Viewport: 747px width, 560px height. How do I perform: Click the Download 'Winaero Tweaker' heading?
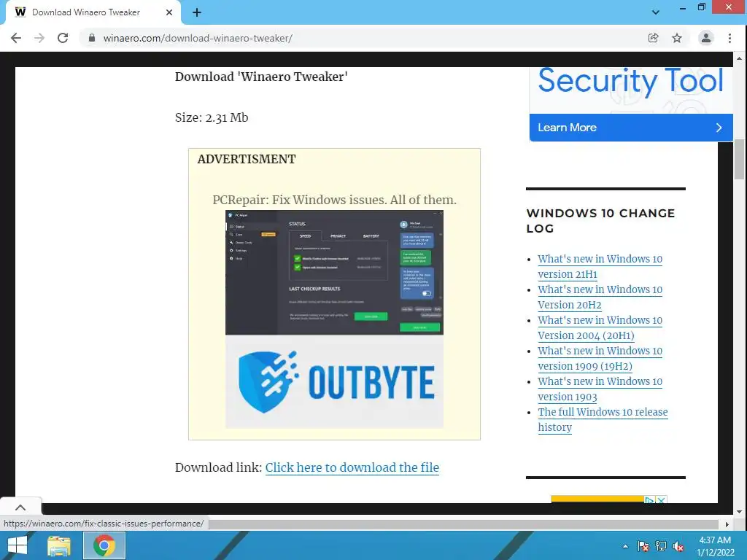tap(261, 77)
